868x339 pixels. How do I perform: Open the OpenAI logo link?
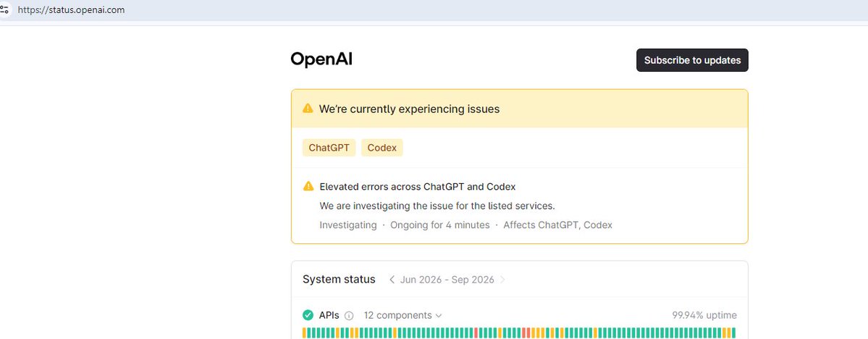click(321, 59)
